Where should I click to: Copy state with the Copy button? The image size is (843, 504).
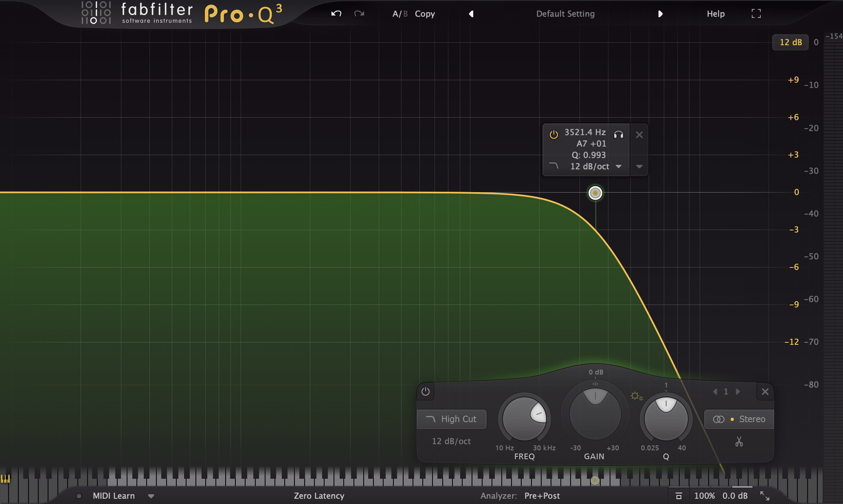pyautogui.click(x=425, y=14)
